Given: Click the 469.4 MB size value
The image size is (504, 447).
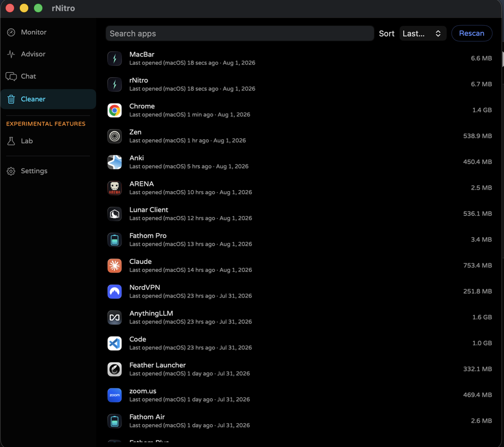Looking at the screenshot, I should 477,395.
